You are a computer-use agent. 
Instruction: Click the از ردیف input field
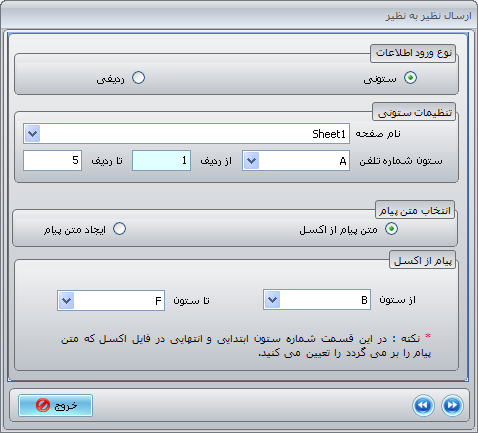pos(161,161)
